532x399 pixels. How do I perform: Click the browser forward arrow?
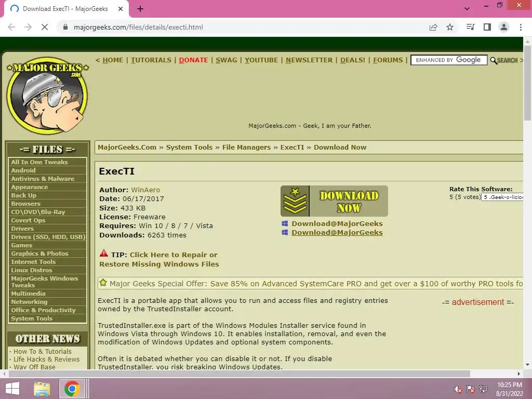tap(28, 27)
